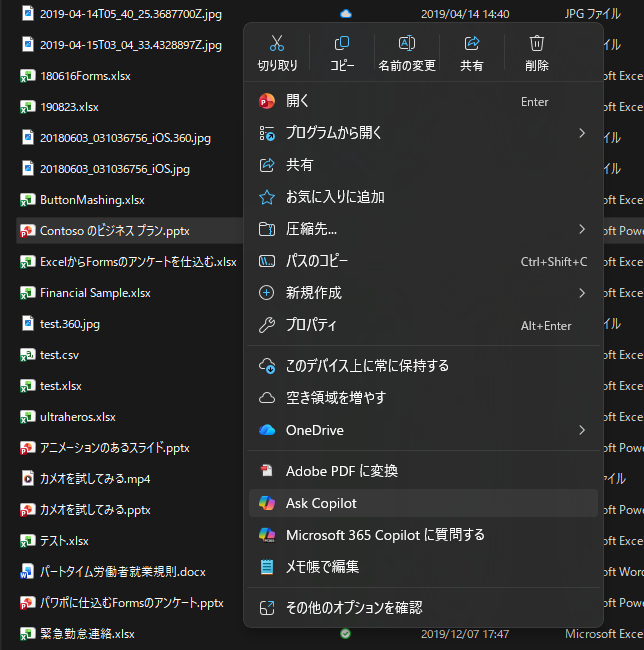The height and width of the screenshot is (650, 644).
Task: Click the Cut (切り取り) scissors icon
Action: pos(277,44)
